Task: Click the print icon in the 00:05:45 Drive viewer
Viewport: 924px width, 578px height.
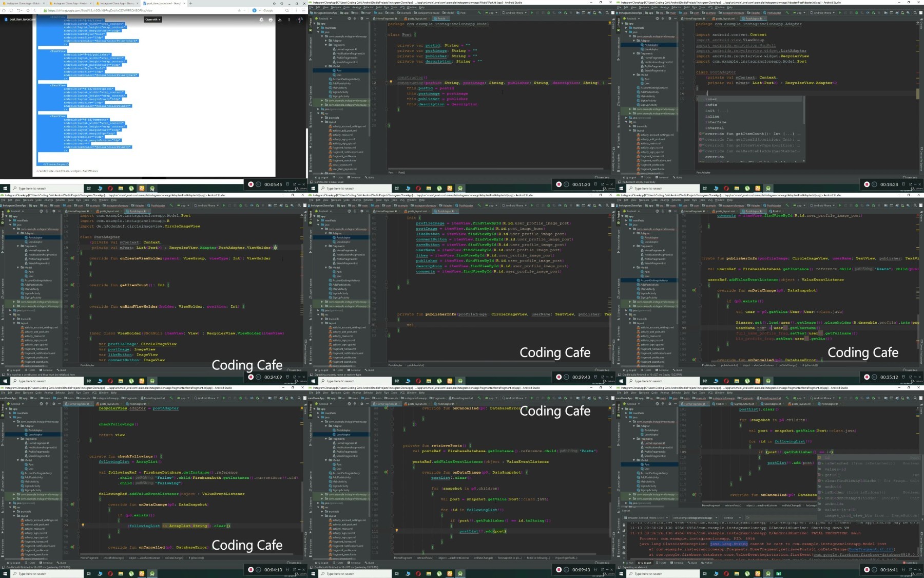Action: coord(271,20)
